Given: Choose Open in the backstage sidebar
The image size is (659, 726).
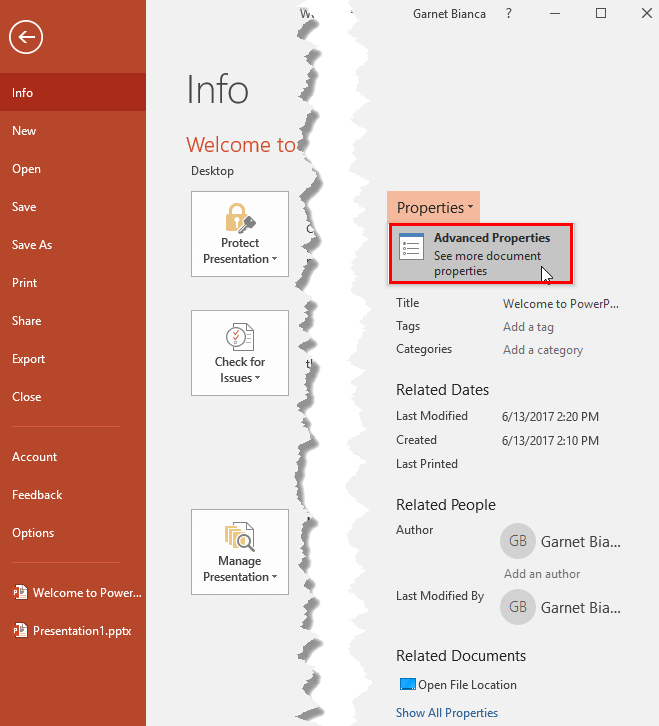Looking at the screenshot, I should click(73, 169).
